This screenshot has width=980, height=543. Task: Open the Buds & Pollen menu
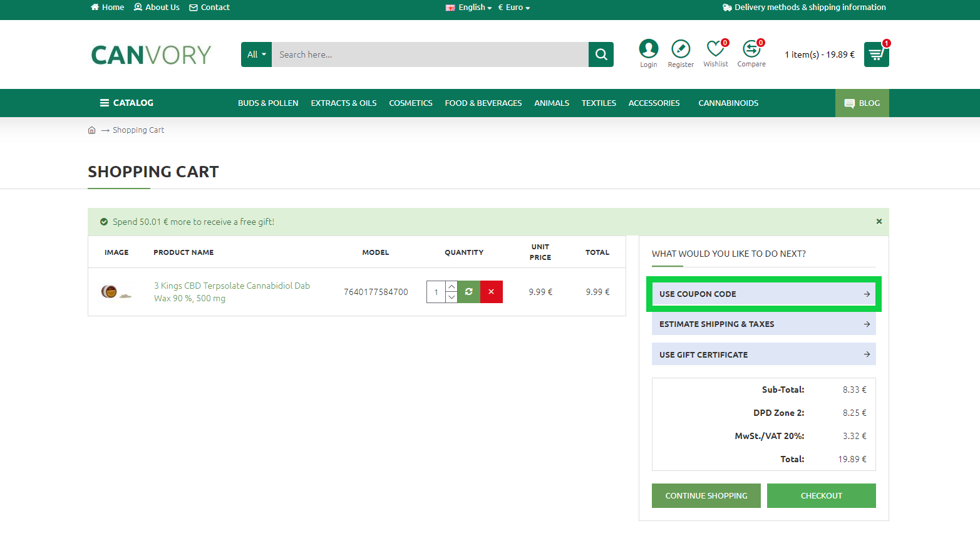click(268, 103)
